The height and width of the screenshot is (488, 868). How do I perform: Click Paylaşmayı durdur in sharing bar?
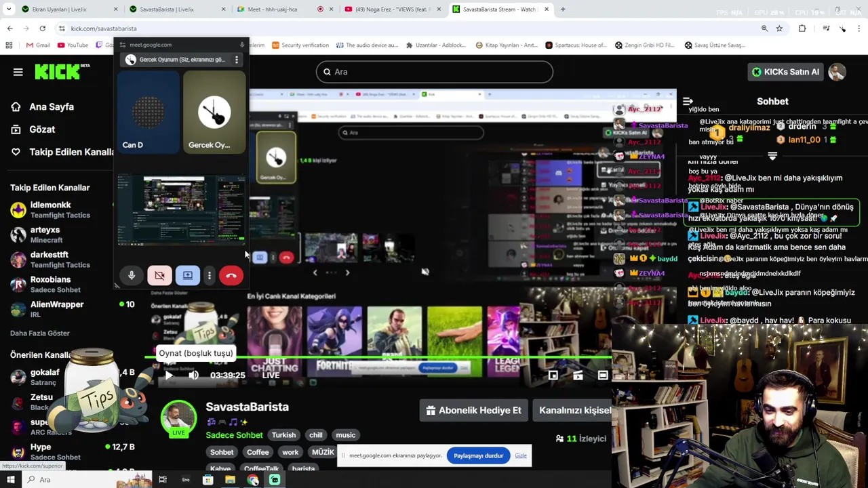478,455
